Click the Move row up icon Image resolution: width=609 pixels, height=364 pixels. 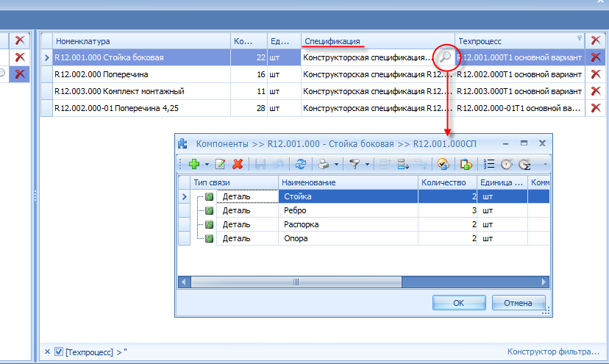pos(385,164)
